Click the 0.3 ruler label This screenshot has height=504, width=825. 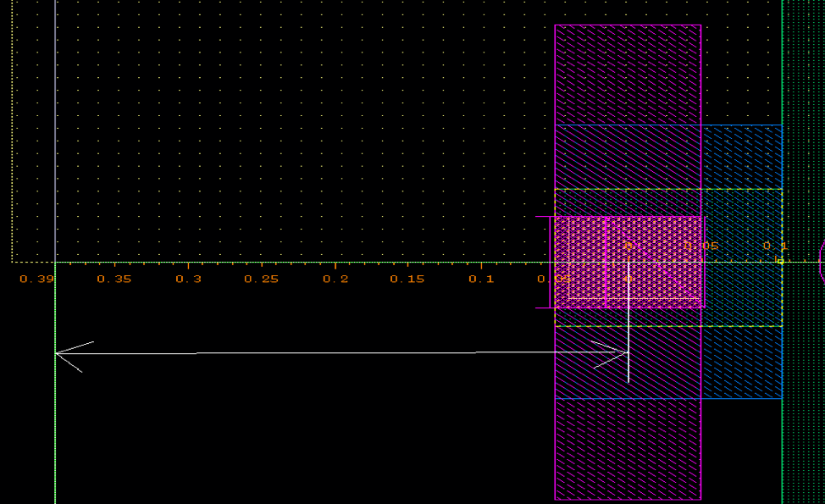(188, 279)
